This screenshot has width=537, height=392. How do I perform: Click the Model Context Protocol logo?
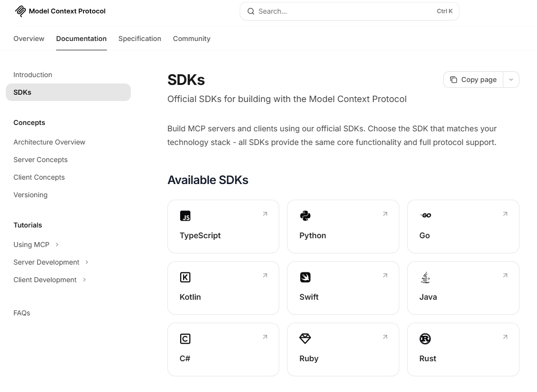[x=20, y=11]
